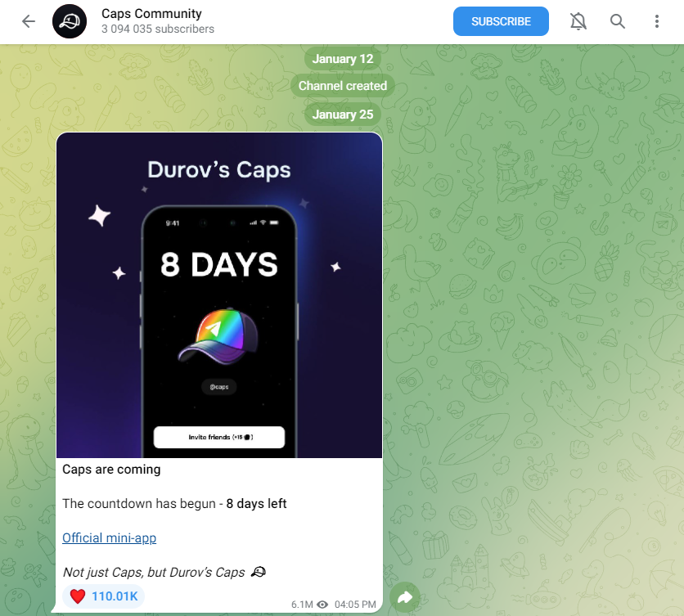Click the 110.01K reaction count
684x616 pixels.
[x=115, y=596]
